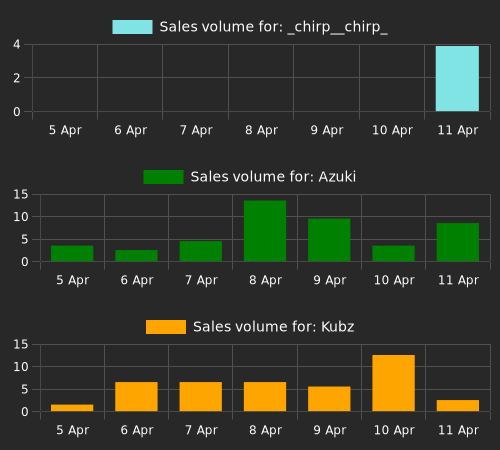The height and width of the screenshot is (450, 500).
Task: Click y-axis value '15' in Azuki chart
Action: pos(21,194)
